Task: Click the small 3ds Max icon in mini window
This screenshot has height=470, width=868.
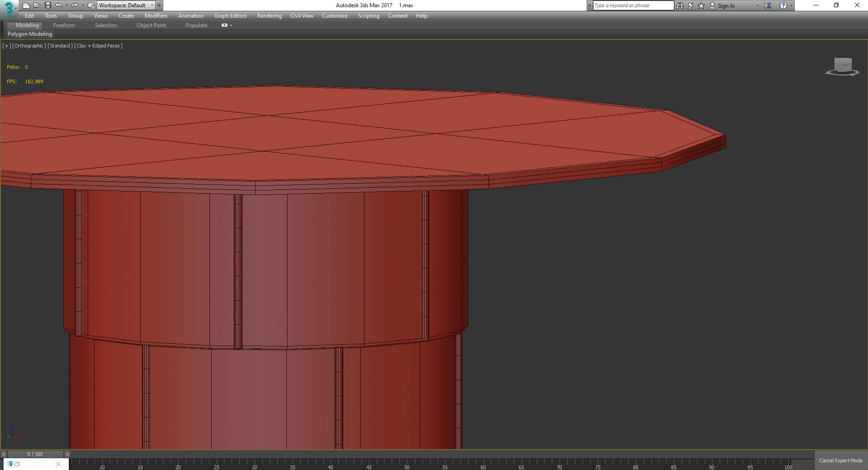Action: [10, 464]
